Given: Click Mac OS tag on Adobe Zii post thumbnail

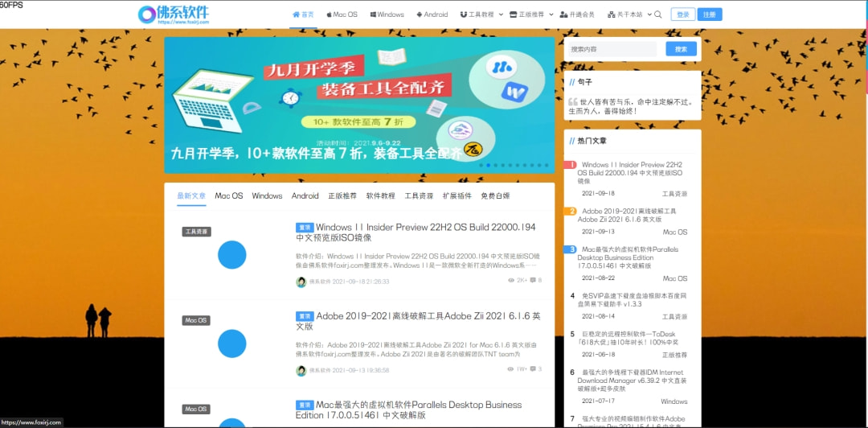Looking at the screenshot, I should tap(196, 320).
